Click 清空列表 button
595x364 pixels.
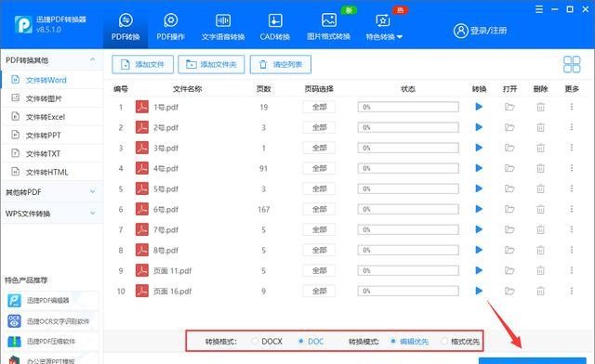coord(281,64)
